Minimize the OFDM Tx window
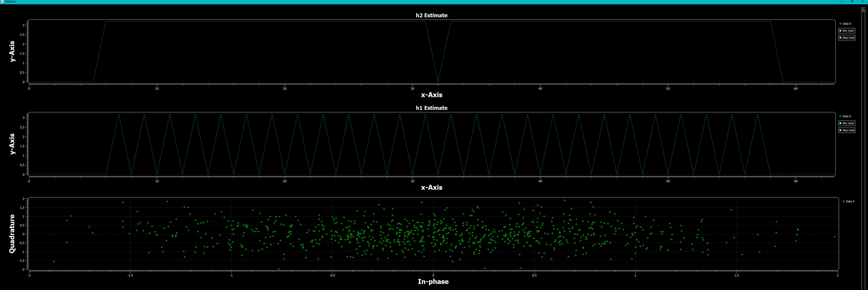The height and width of the screenshot is (290, 868). (x=842, y=2)
